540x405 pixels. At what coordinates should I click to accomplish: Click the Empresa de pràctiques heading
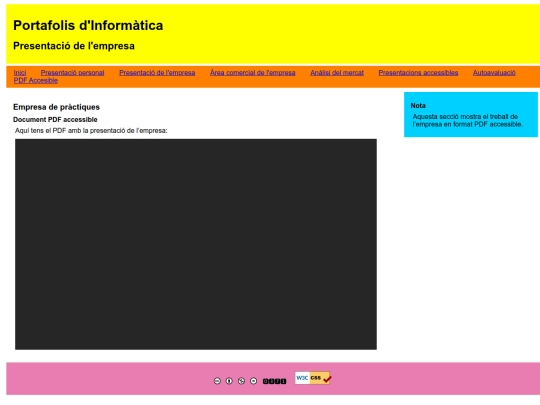coord(56,107)
